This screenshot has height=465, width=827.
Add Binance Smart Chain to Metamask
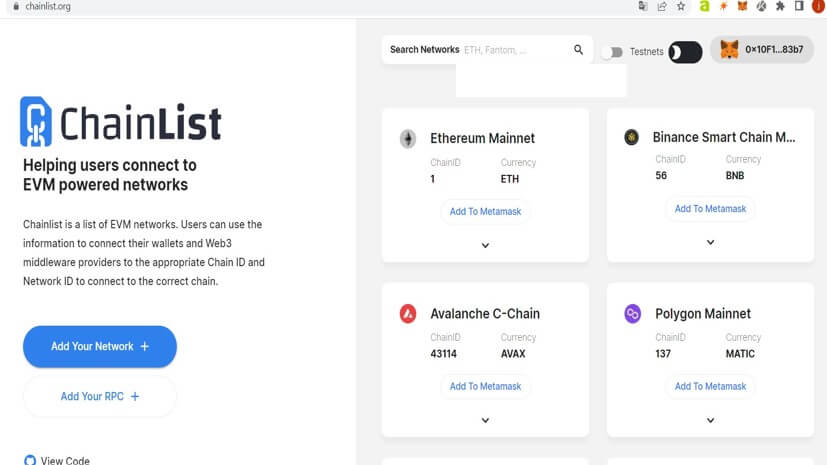coord(710,209)
